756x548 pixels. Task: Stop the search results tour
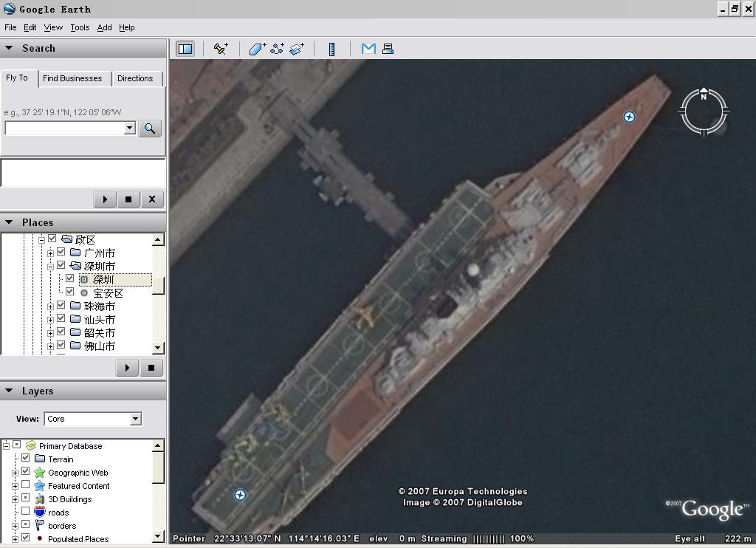coord(128,199)
